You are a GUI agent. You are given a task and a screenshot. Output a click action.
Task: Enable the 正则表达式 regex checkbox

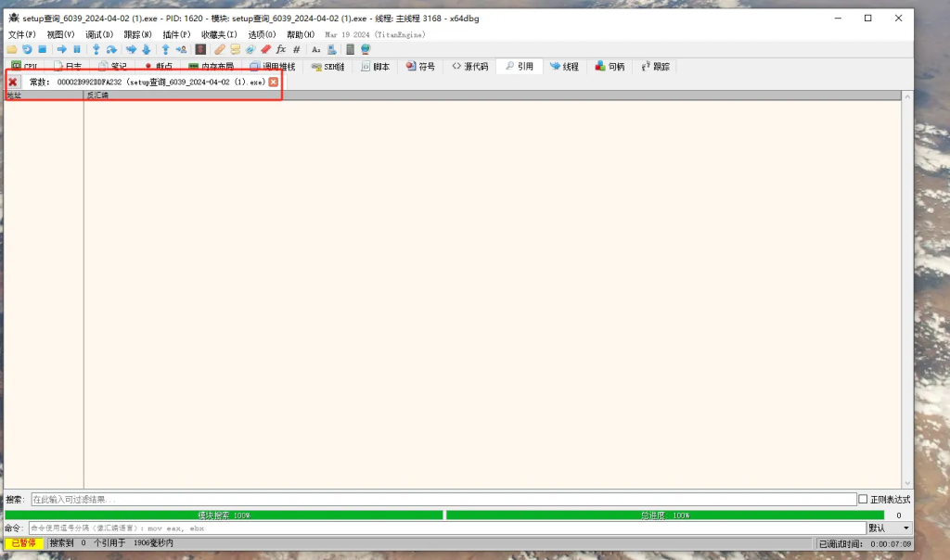864,499
